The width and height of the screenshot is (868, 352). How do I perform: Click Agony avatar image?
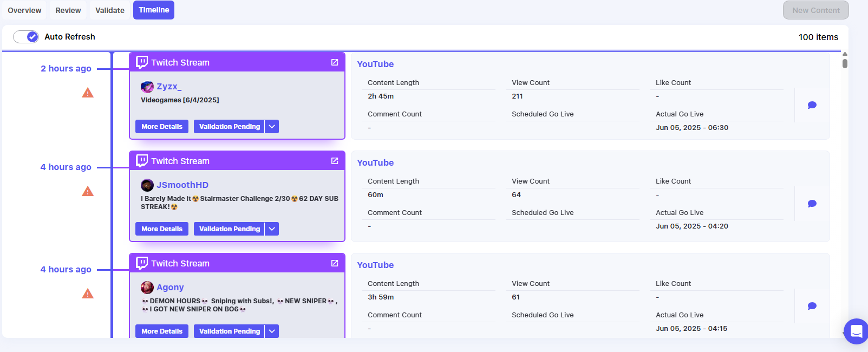coord(147,288)
